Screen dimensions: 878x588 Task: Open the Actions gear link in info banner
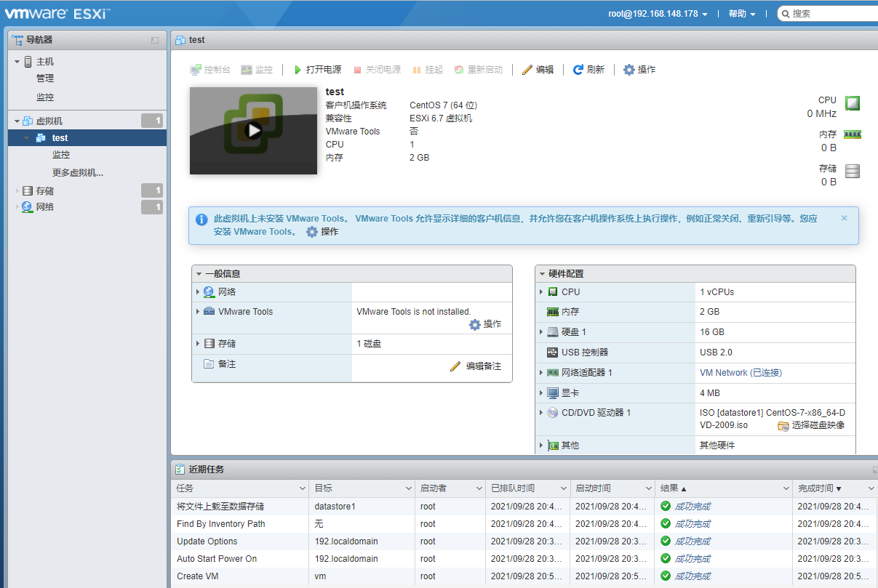point(322,232)
